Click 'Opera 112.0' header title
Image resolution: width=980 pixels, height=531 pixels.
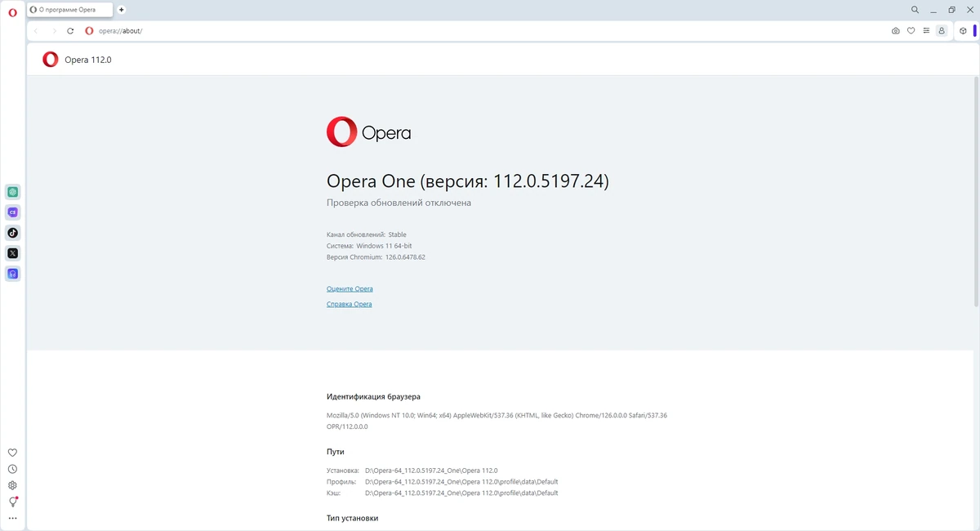click(88, 60)
